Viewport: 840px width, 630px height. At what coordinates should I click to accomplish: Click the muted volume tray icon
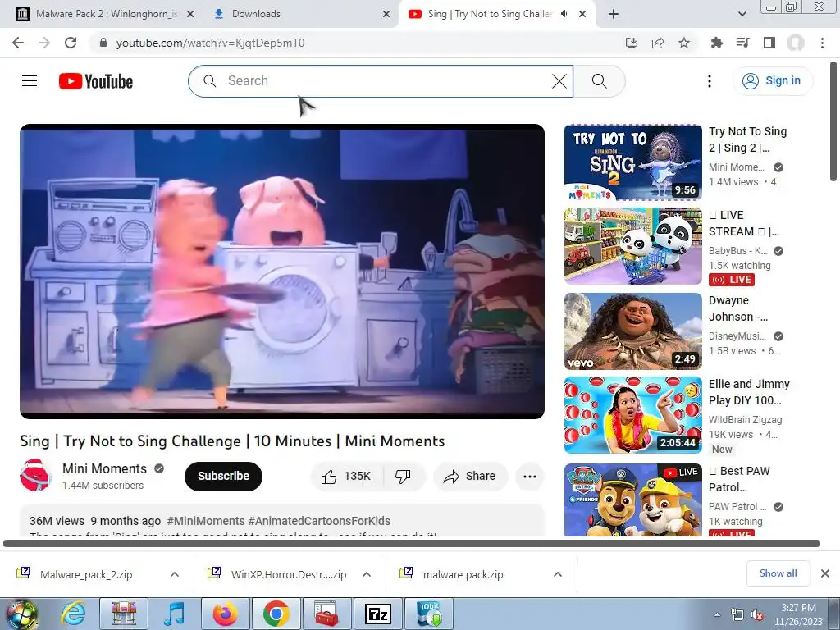[757, 615]
